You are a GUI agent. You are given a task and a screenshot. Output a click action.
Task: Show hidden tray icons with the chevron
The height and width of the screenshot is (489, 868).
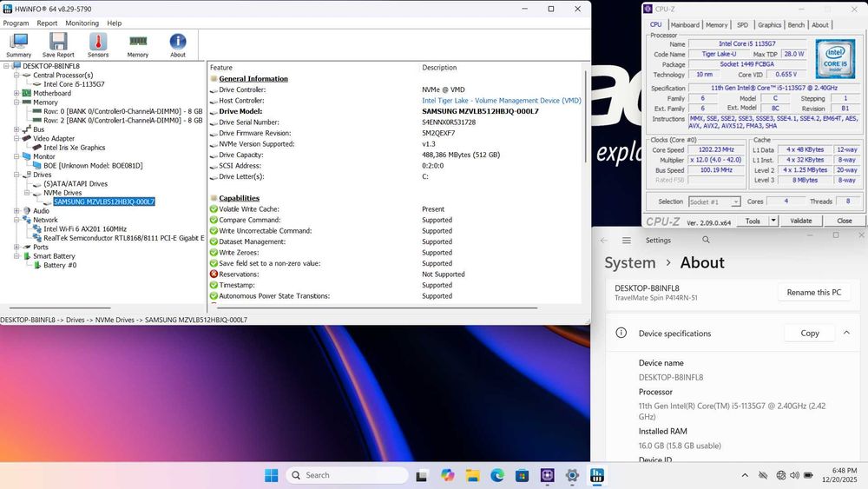(x=745, y=475)
